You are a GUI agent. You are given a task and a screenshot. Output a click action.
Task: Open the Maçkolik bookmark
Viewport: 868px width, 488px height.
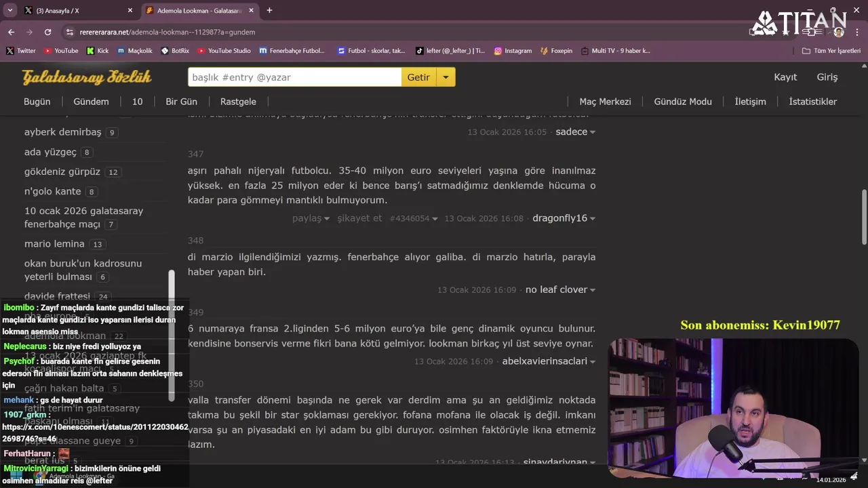pyautogui.click(x=135, y=51)
